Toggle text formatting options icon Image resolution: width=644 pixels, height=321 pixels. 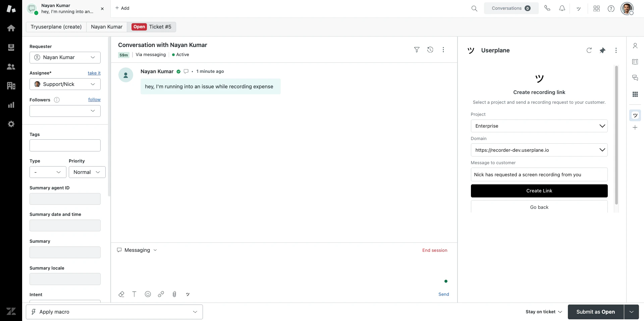134,294
